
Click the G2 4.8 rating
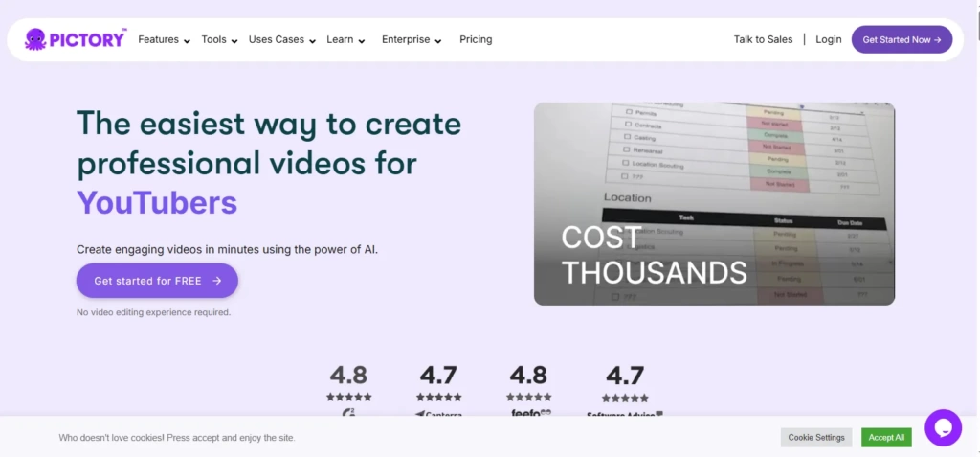pos(348,375)
